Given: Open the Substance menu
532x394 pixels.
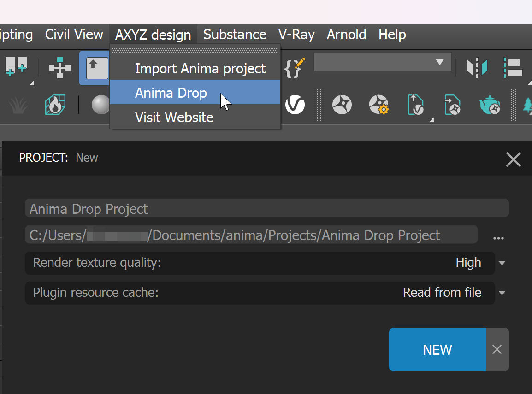Looking at the screenshot, I should pos(235,35).
